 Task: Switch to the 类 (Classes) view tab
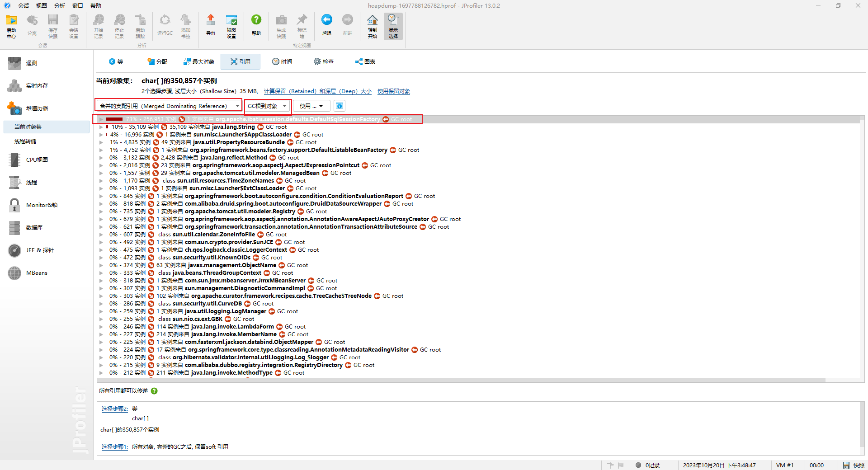click(116, 61)
